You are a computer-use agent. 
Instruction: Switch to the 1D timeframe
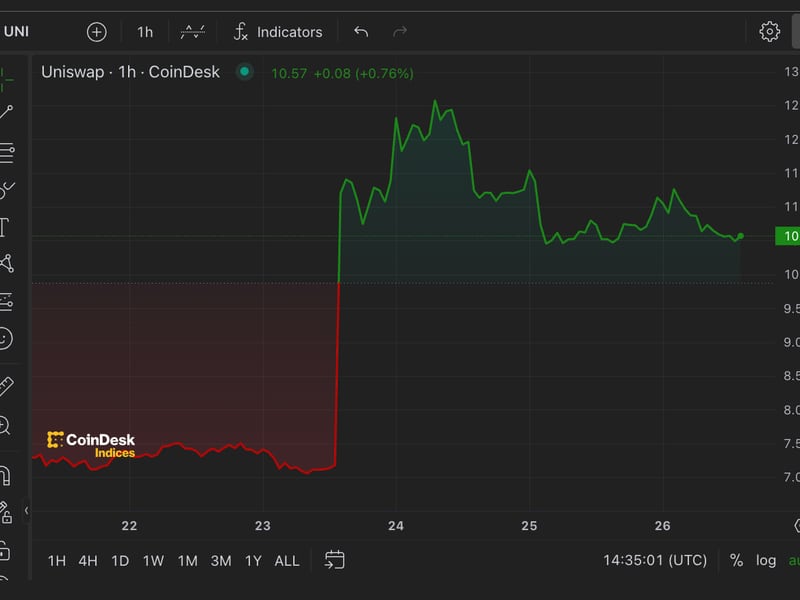(118, 561)
